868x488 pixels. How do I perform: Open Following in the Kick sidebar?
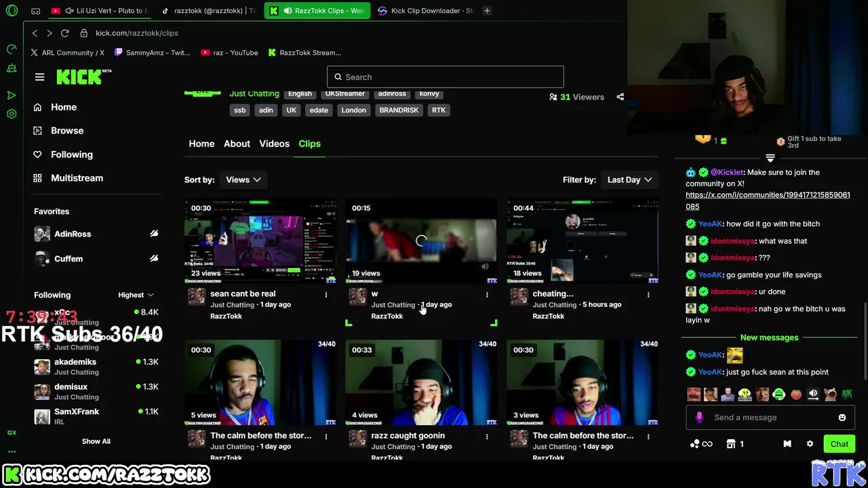[x=72, y=155]
